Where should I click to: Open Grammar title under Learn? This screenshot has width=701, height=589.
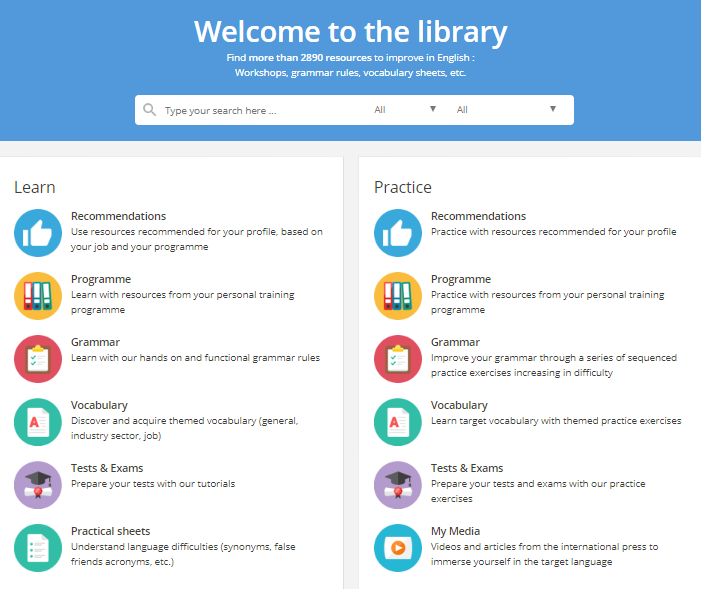(95, 342)
